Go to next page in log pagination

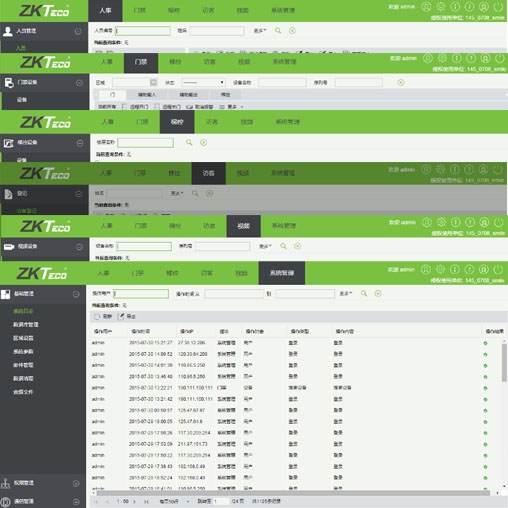pos(134,501)
